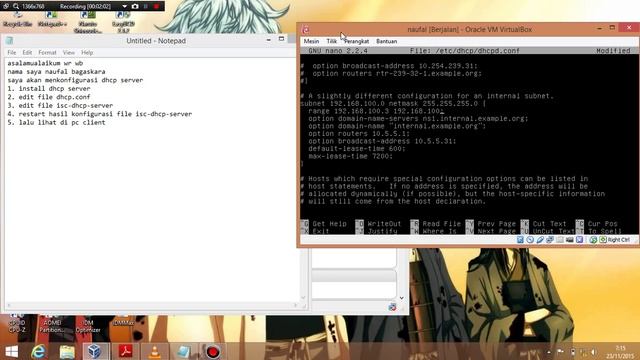Click the Notepad title bar icon
Screen dimensions: 640x360
pyautogui.click(x=9, y=40)
